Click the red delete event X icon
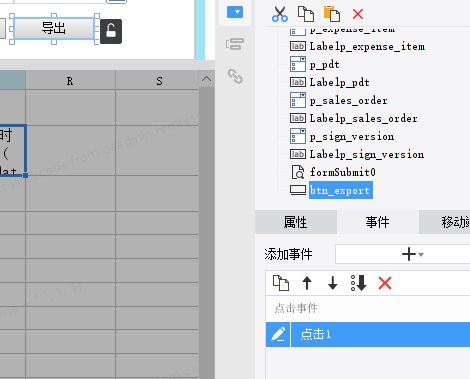Image resolution: width=470 pixels, height=379 pixels. pyautogui.click(x=385, y=283)
